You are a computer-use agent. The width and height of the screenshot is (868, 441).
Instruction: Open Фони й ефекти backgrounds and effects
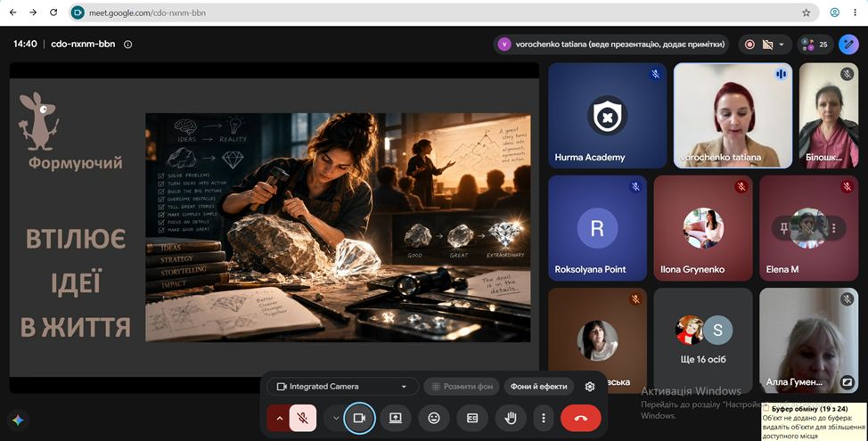click(x=538, y=387)
